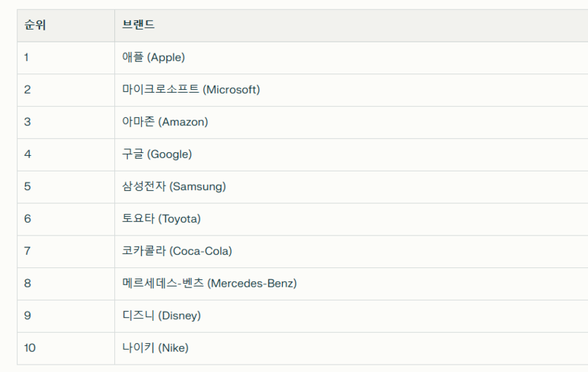Viewport: 588px width, 372px height.
Task: Click rank number 1 cell
Action: point(27,57)
